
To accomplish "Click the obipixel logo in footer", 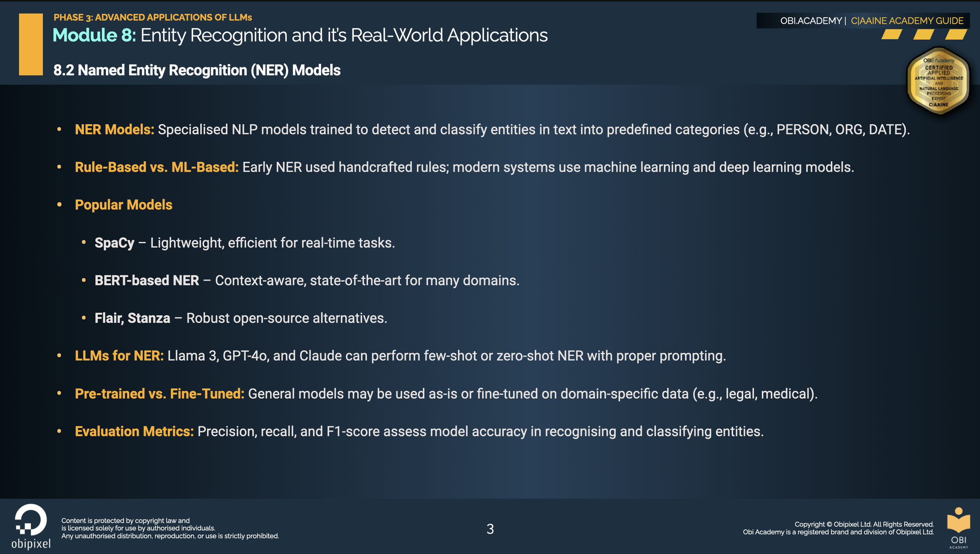I will (x=31, y=526).
